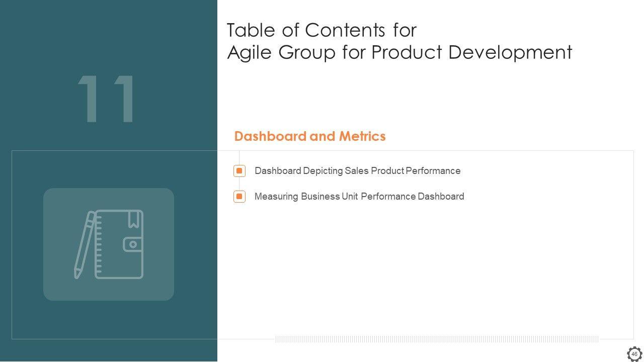This screenshot has width=644, height=362.
Task: Click the notebook and pencil icon
Action: (109, 244)
